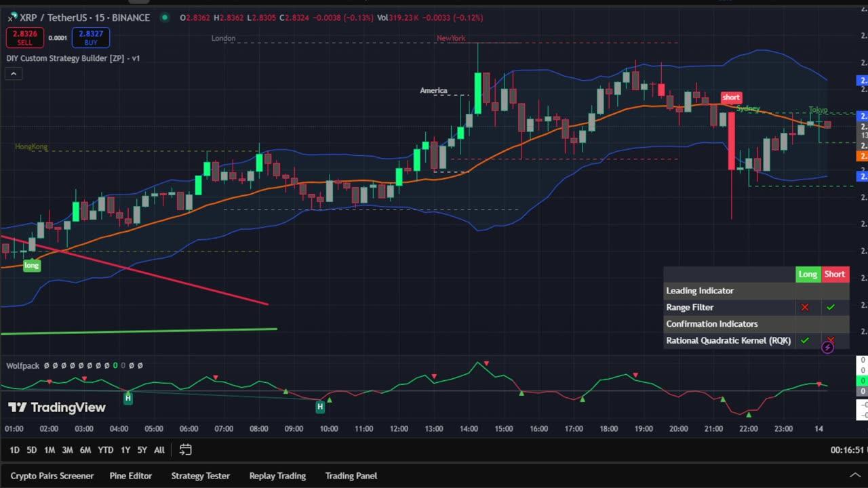This screenshot has width=868, height=488.
Task: Click the Wolfpack indicator label
Action: click(x=23, y=366)
